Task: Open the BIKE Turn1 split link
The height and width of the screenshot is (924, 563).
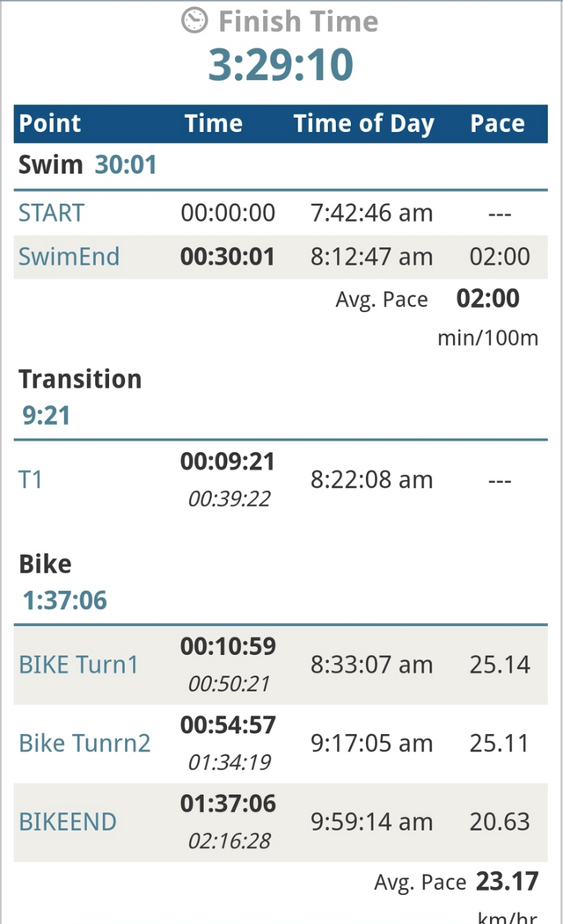Action: click(78, 664)
